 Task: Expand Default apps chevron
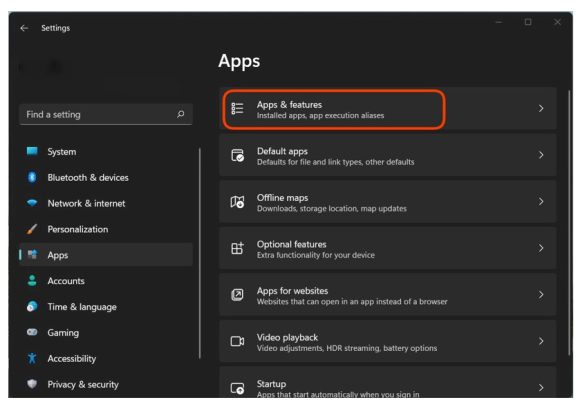point(541,155)
